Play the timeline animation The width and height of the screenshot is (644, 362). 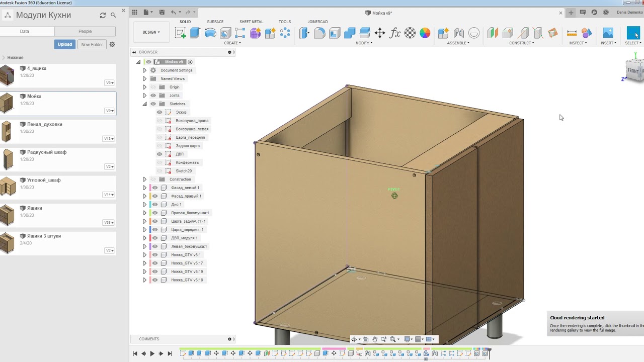coord(152,353)
